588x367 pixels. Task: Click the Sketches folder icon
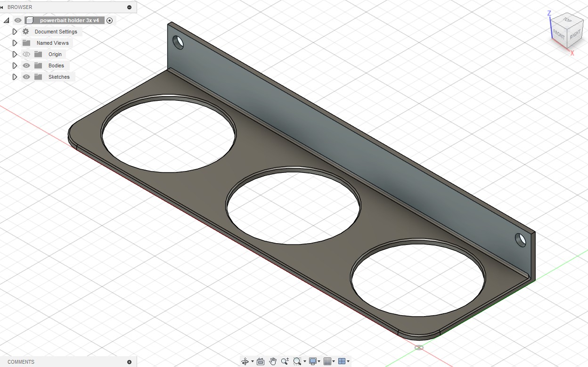click(x=38, y=77)
